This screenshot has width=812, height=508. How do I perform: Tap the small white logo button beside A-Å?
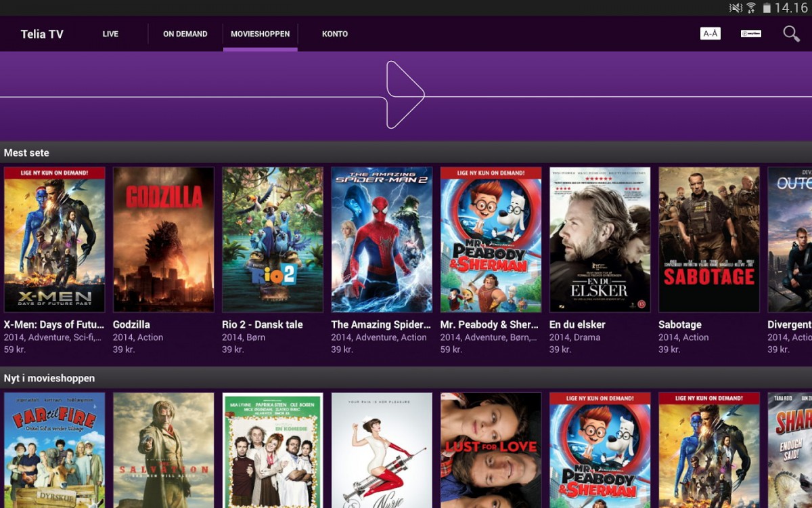[751, 34]
